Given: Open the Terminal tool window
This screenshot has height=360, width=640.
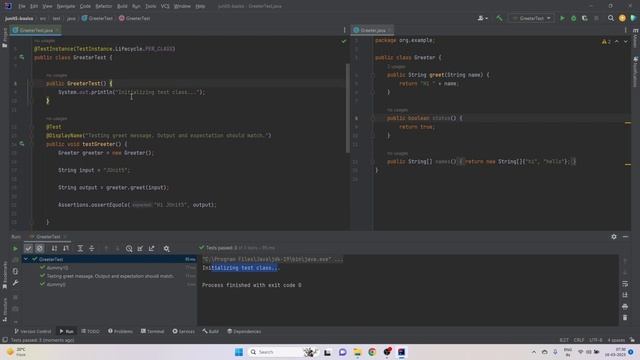Looking at the screenshot, I should tap(152, 331).
